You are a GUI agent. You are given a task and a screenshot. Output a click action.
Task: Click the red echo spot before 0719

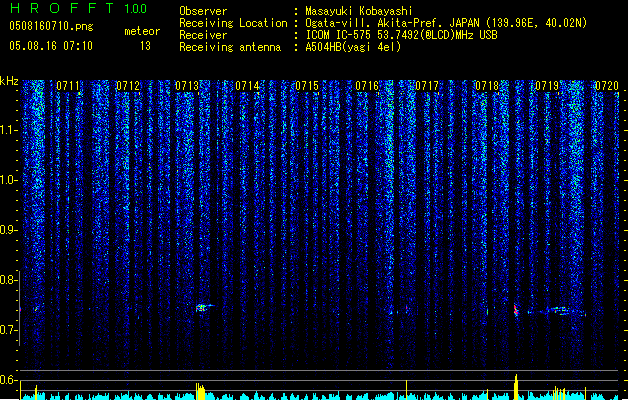tap(516, 310)
